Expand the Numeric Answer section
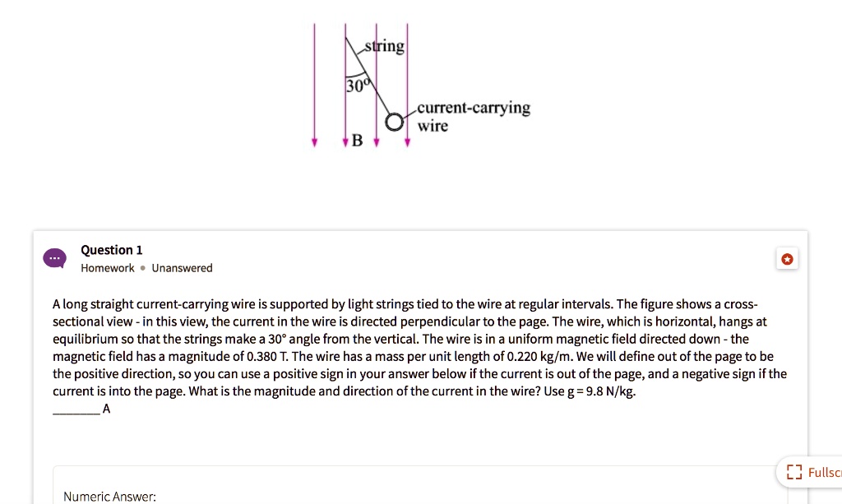Screen dimensions: 842x504 [109, 496]
